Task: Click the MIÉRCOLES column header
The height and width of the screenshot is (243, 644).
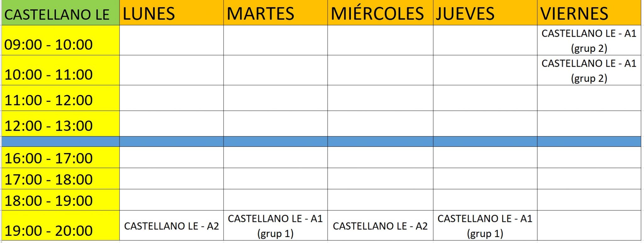Action: (380, 13)
